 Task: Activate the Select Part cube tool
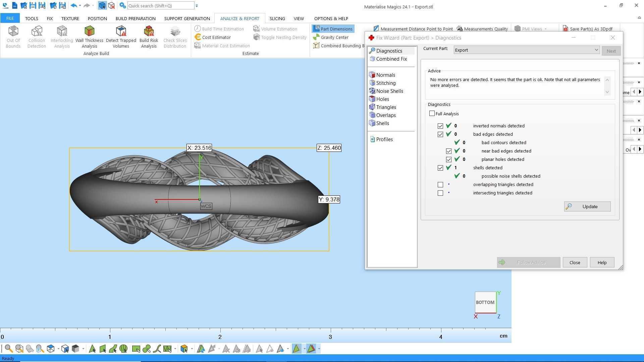pos(102,6)
